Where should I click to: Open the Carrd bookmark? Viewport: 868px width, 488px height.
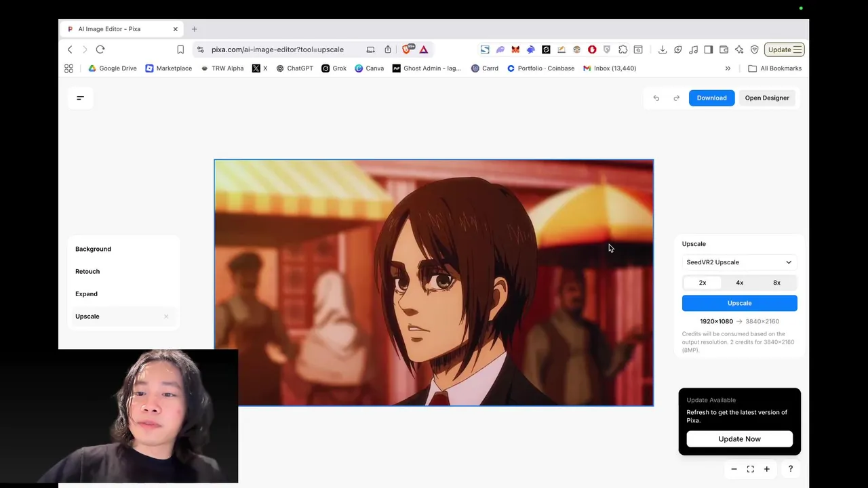(x=485, y=68)
